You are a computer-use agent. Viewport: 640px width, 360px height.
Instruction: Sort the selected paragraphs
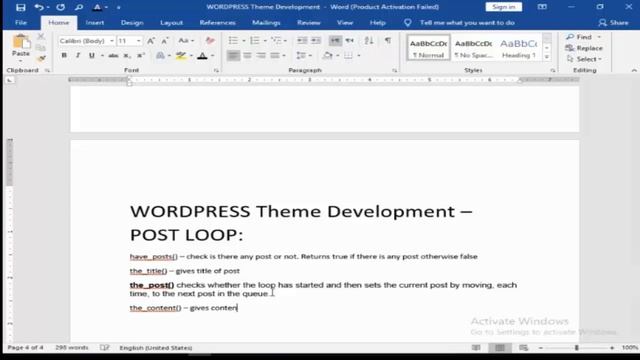(369, 40)
